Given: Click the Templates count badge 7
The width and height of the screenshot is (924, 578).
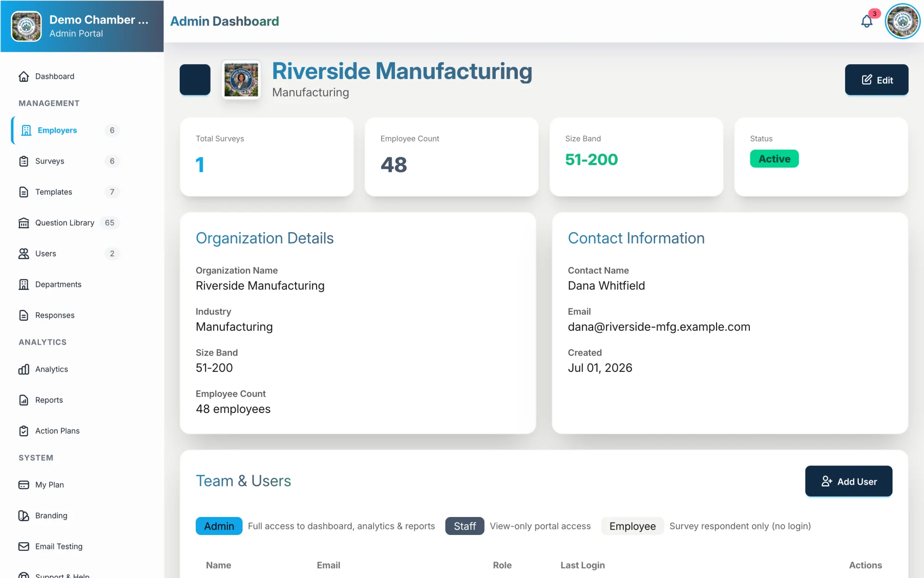Looking at the screenshot, I should [x=112, y=192].
